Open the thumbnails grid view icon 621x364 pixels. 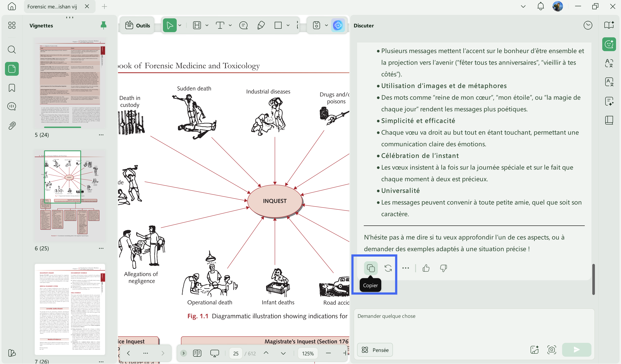coord(12,25)
